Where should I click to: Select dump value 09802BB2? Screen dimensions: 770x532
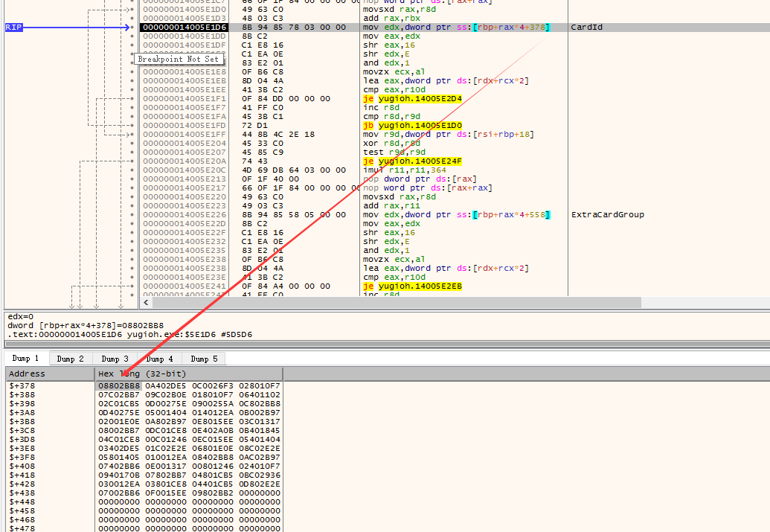213,493
